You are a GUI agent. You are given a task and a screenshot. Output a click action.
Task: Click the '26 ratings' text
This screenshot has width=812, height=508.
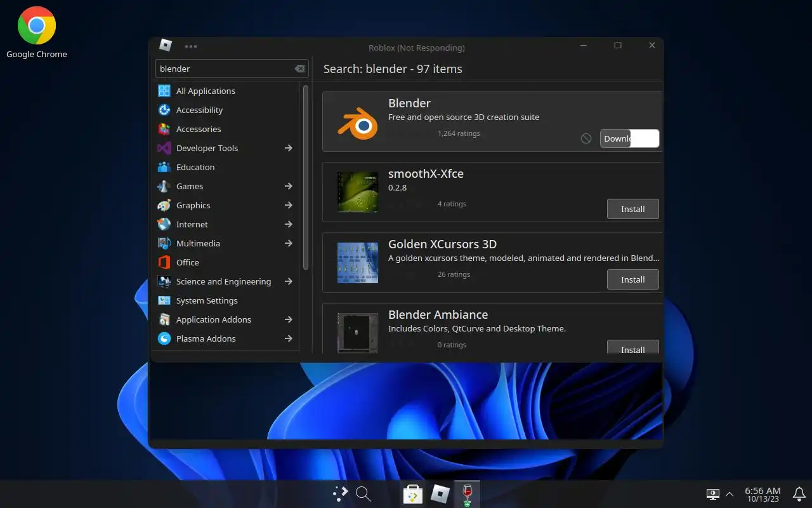[454, 274]
